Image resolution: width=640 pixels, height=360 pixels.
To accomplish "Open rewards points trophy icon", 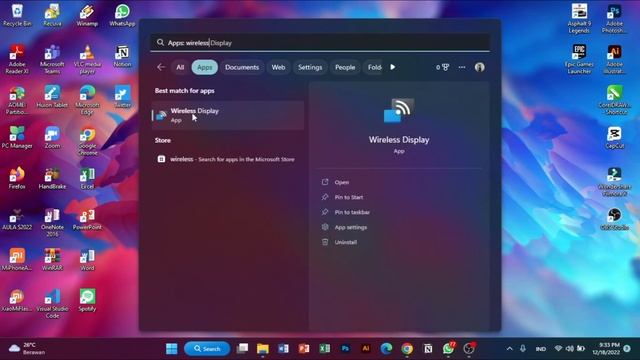I will pos(442,67).
